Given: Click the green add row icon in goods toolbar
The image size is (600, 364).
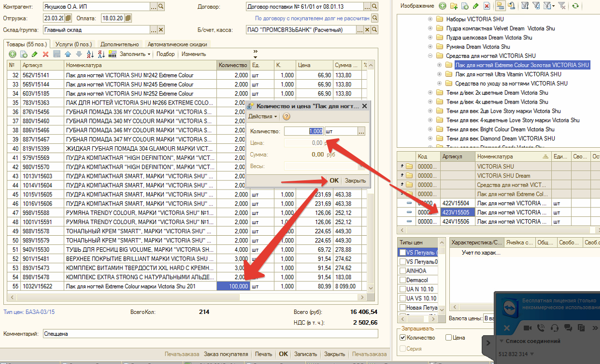Looking at the screenshot, I should (x=12, y=54).
